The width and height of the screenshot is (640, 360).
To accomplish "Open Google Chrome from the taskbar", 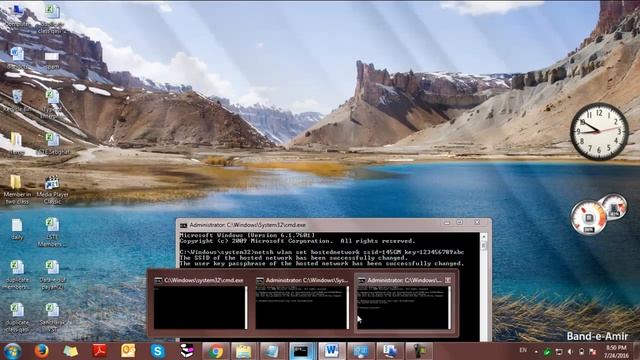I will tap(216, 351).
